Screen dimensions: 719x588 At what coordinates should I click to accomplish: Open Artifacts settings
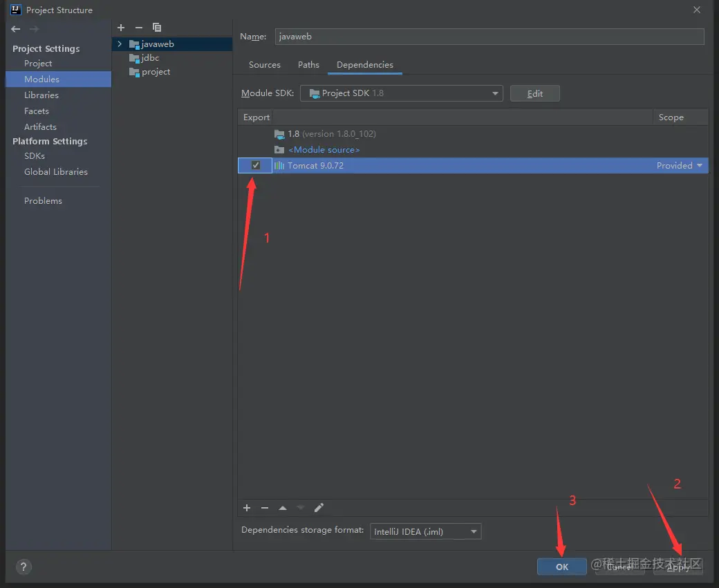click(x=40, y=127)
